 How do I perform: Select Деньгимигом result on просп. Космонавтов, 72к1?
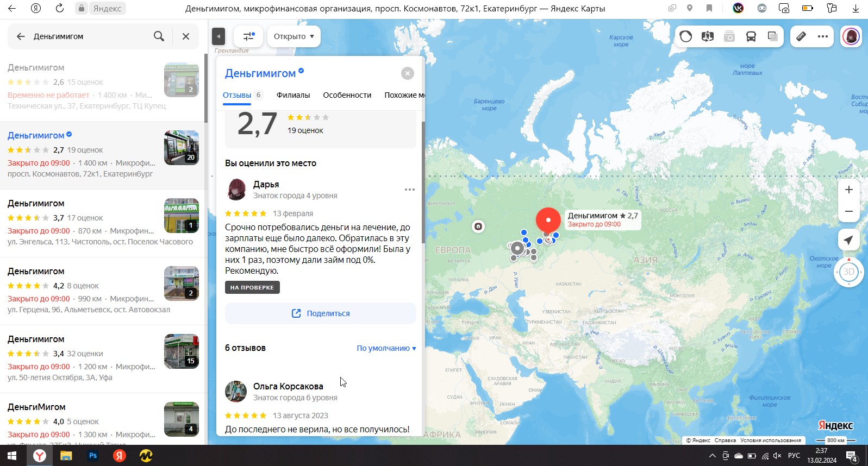pos(102,155)
